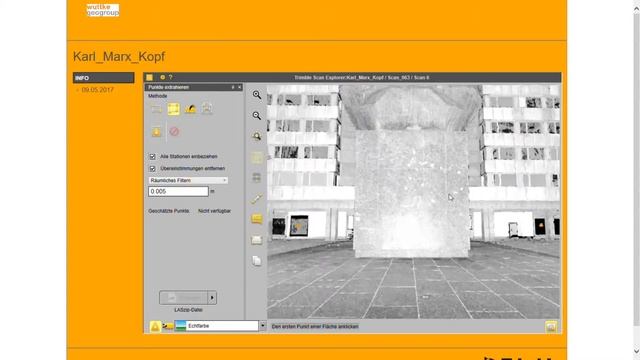Click the zoom in magnifier icon
Image resolution: width=640 pixels, height=360 pixels.
[x=257, y=95]
